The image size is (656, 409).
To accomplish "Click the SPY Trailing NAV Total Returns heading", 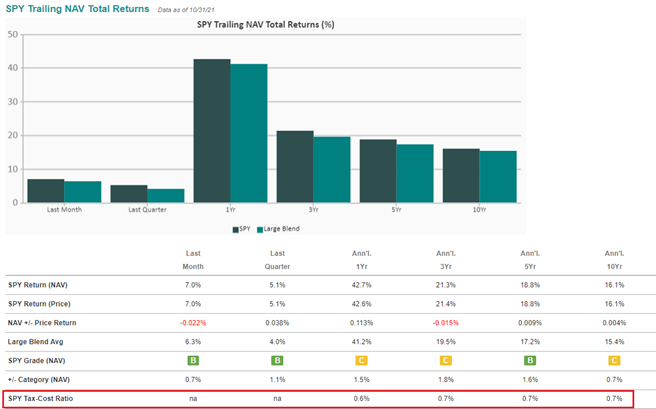I will [x=77, y=9].
